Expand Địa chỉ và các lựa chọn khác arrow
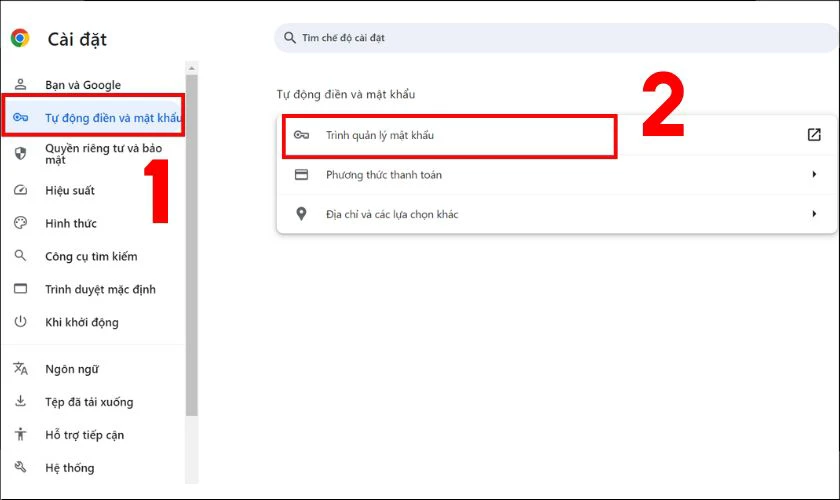The image size is (840, 500). 814,214
